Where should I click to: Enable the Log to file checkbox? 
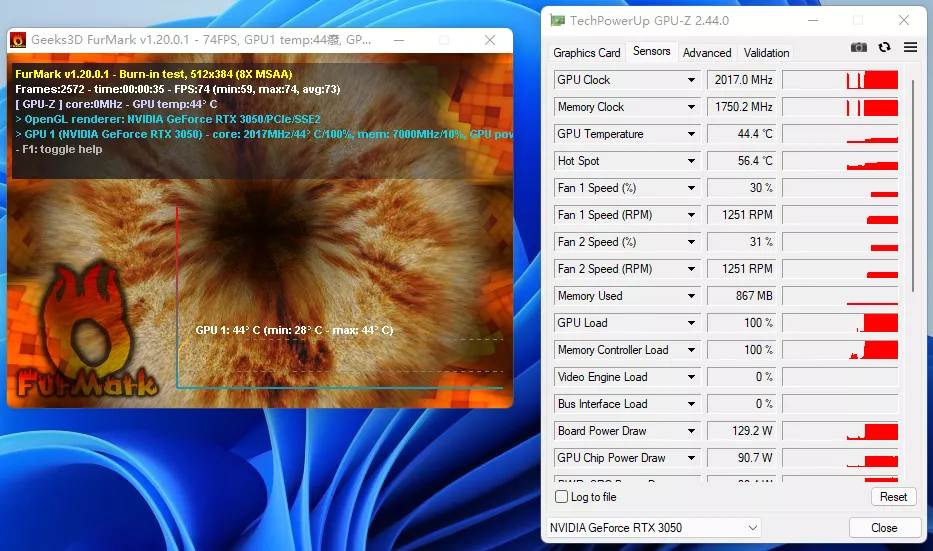pyautogui.click(x=561, y=496)
